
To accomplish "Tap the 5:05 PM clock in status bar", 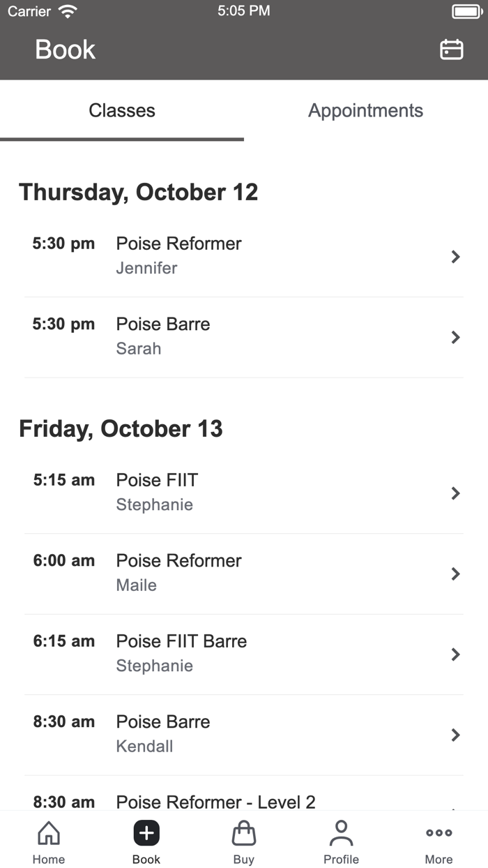I will point(243,10).
